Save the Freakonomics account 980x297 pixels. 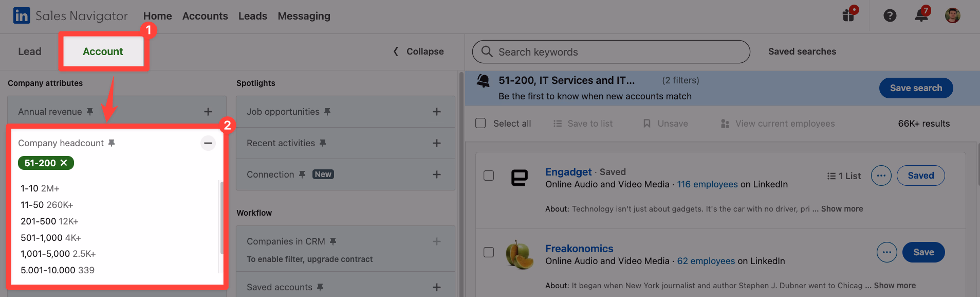923,252
